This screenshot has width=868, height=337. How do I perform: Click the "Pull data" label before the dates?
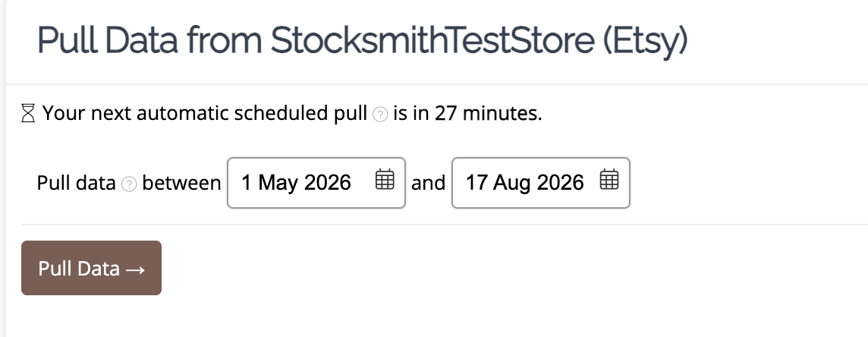(77, 183)
